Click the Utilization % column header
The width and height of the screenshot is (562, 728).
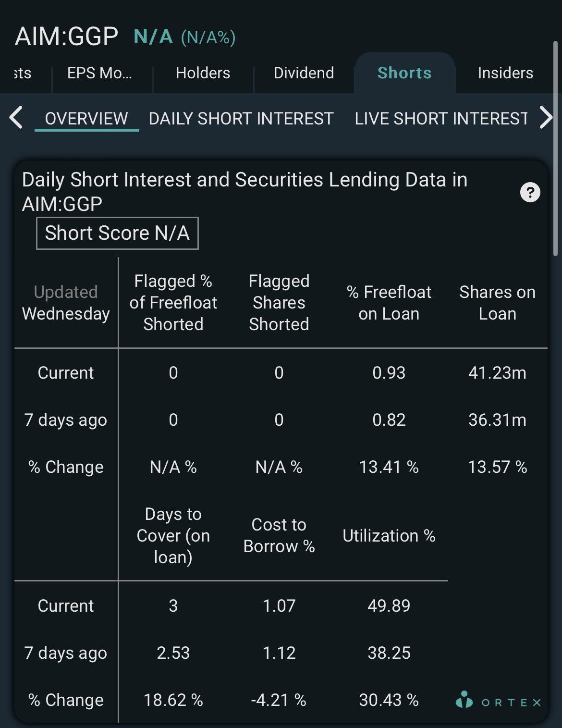389,536
